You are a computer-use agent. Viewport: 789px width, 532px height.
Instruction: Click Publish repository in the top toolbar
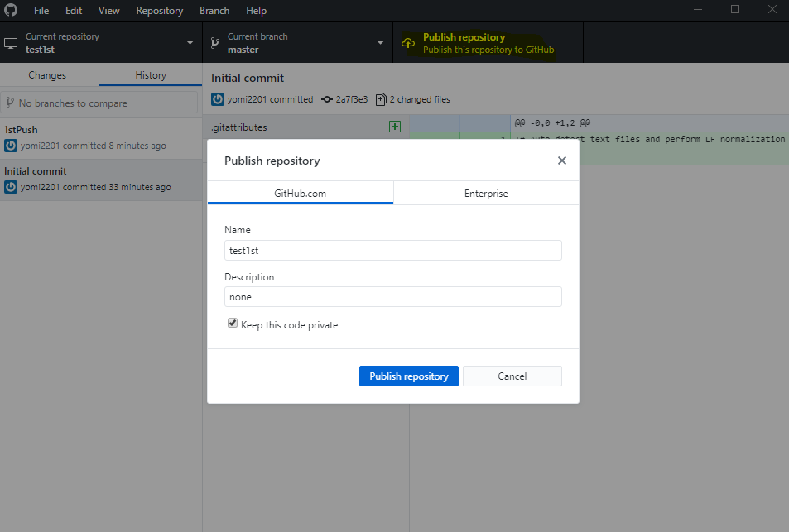click(488, 43)
